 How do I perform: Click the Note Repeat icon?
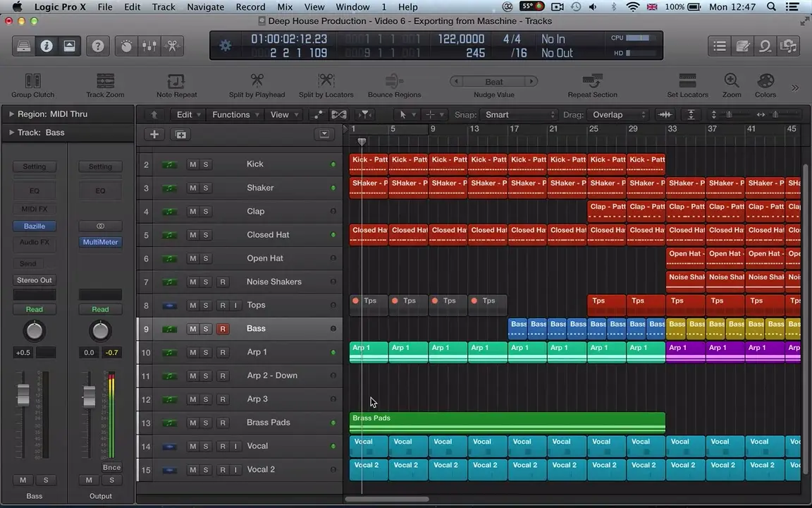176,81
